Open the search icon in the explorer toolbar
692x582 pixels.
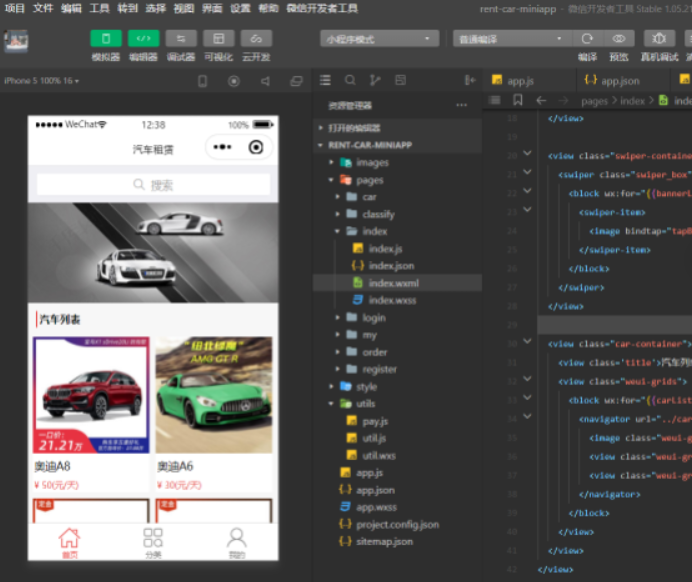point(350,80)
